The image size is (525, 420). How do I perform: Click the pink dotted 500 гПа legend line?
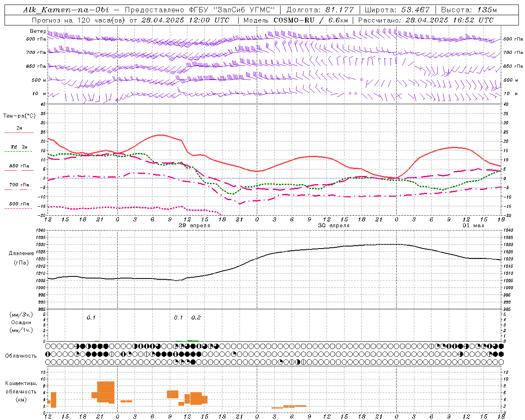point(19,208)
